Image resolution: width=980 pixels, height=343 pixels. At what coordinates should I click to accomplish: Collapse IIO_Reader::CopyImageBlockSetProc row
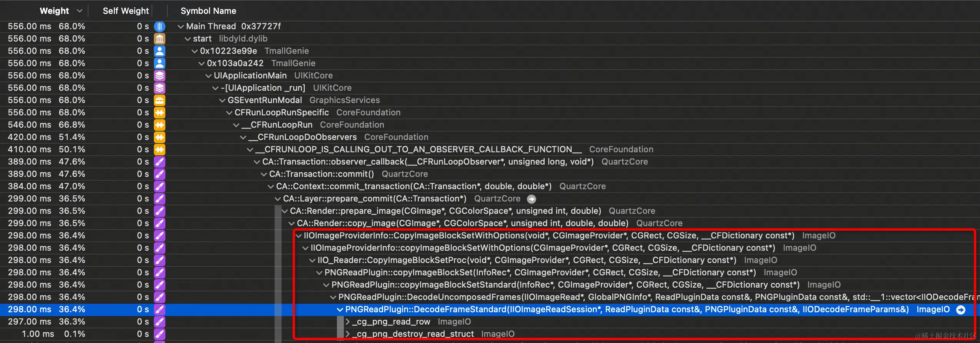click(x=312, y=260)
